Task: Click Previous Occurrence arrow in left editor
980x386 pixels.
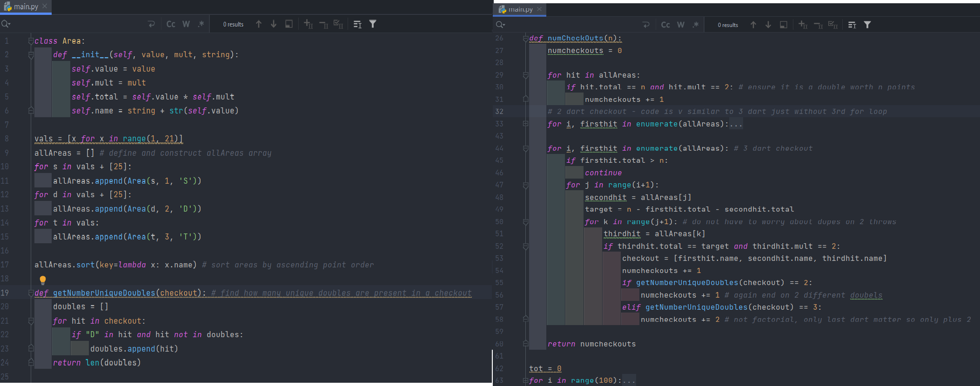Action: point(259,24)
